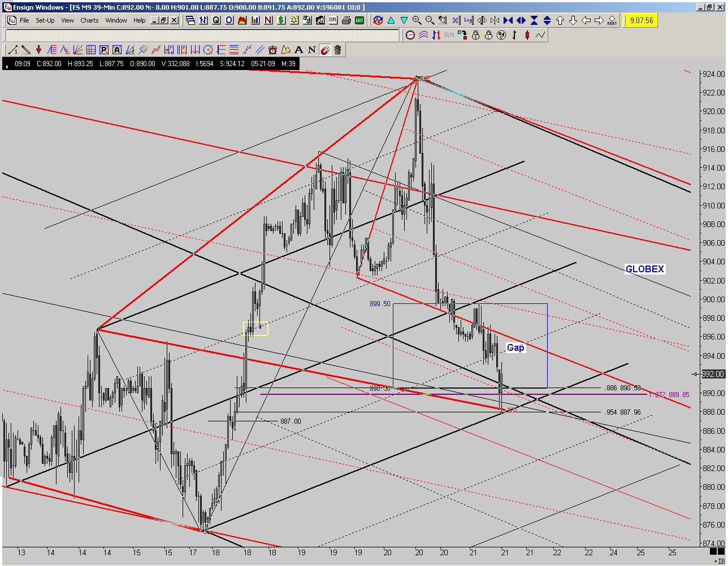Click the cyan down triangle button
This screenshot has height=566, width=728.
pos(404,20)
